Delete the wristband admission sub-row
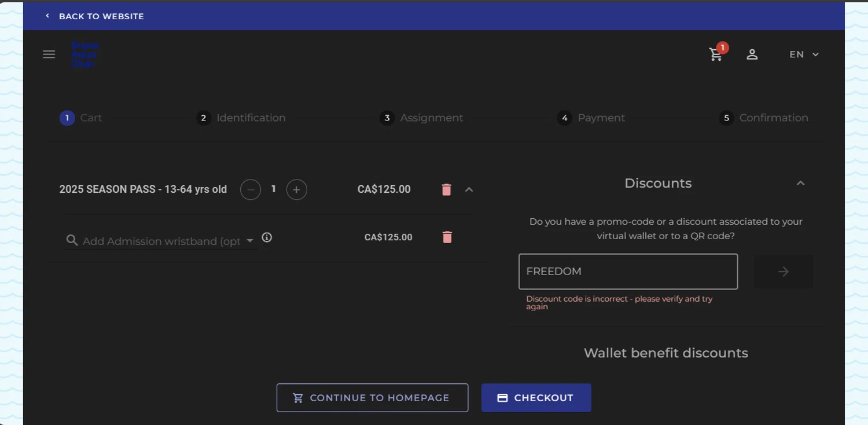Viewport: 868px width, 425px height. point(447,237)
